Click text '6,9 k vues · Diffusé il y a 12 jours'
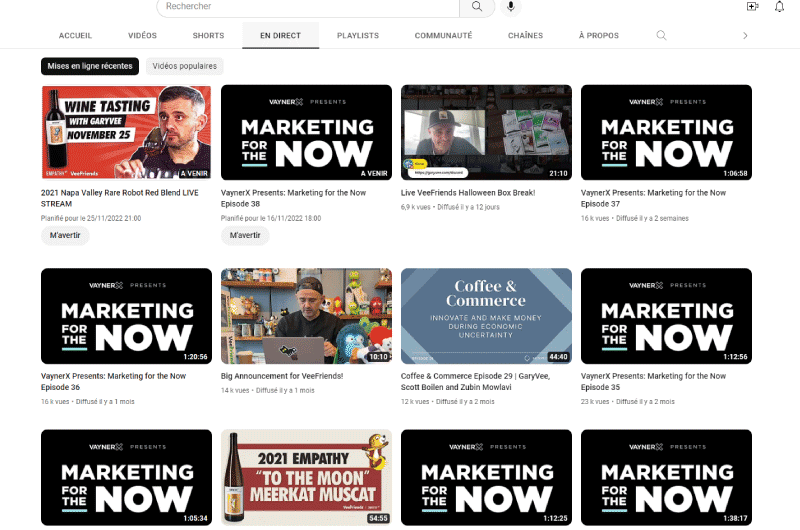The image size is (800, 530). [450, 207]
